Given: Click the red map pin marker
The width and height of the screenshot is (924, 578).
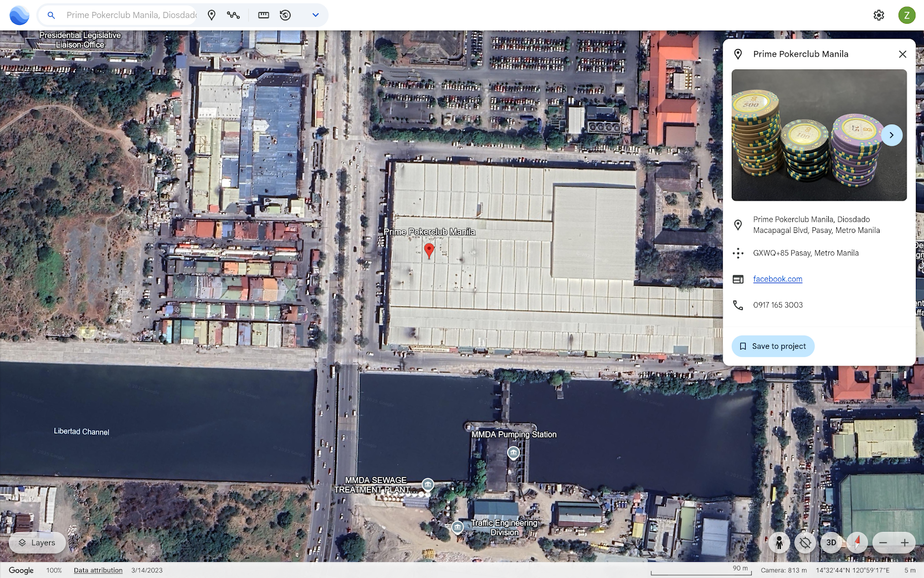Looking at the screenshot, I should [x=429, y=250].
